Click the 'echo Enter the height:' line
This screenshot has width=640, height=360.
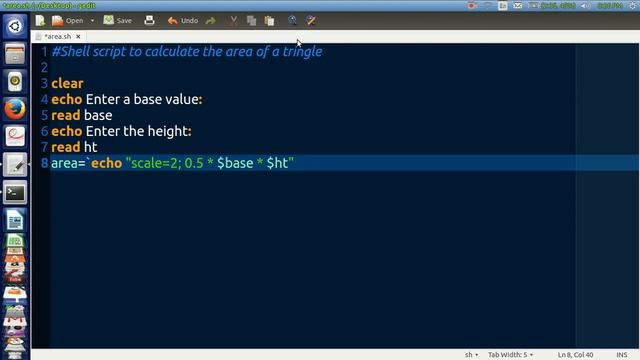(x=122, y=131)
